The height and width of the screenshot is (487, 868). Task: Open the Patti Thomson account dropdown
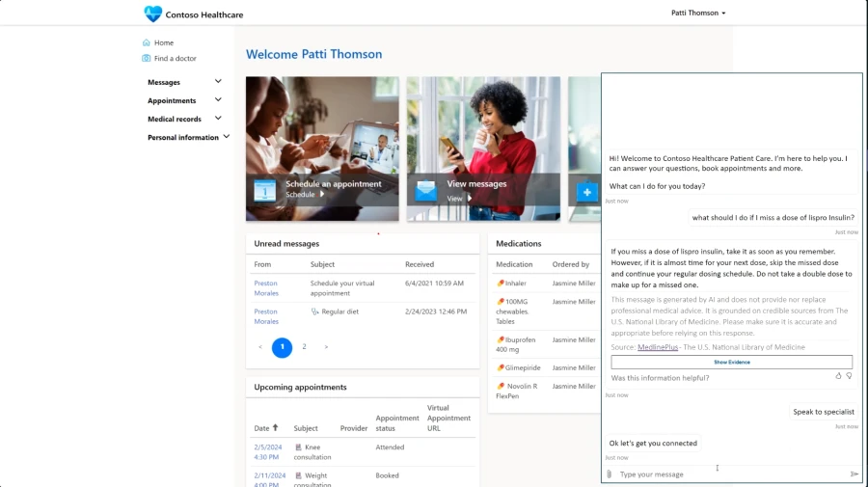pos(698,13)
